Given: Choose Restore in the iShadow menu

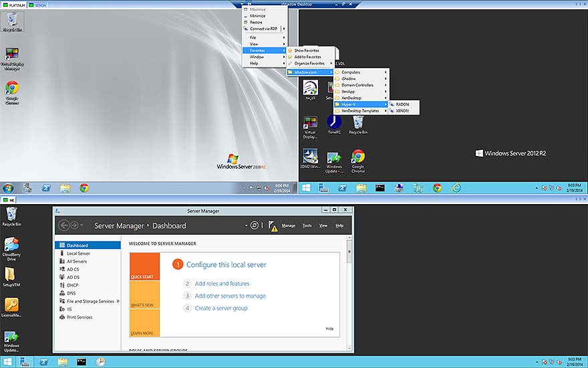Looking at the screenshot, I should [x=265, y=22].
